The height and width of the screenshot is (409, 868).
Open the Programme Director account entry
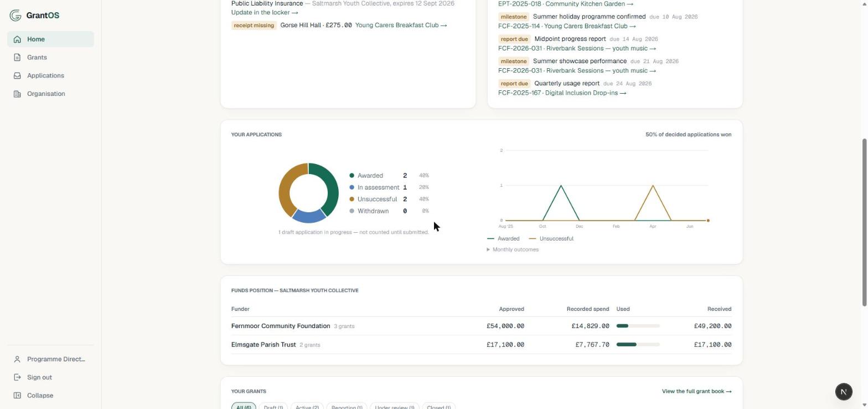click(51, 359)
